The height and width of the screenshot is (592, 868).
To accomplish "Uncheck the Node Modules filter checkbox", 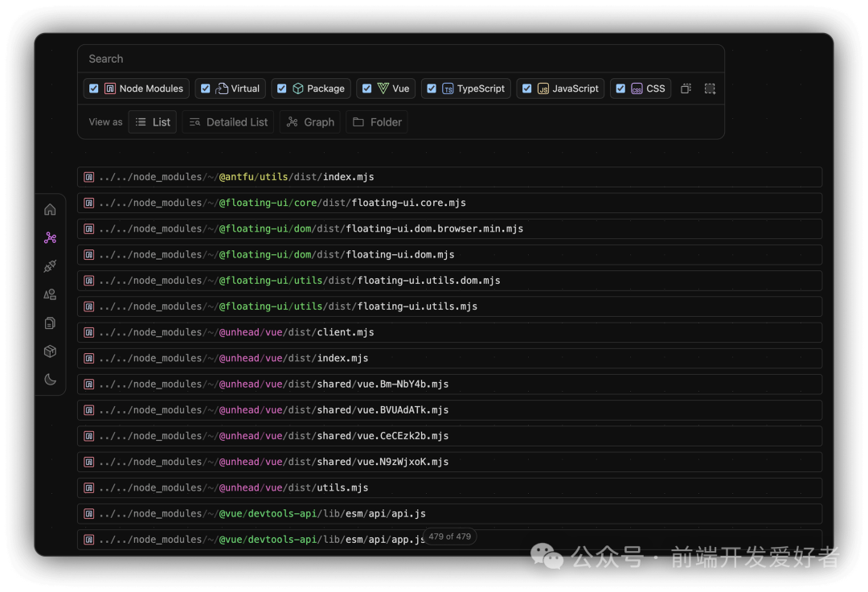I will (94, 88).
